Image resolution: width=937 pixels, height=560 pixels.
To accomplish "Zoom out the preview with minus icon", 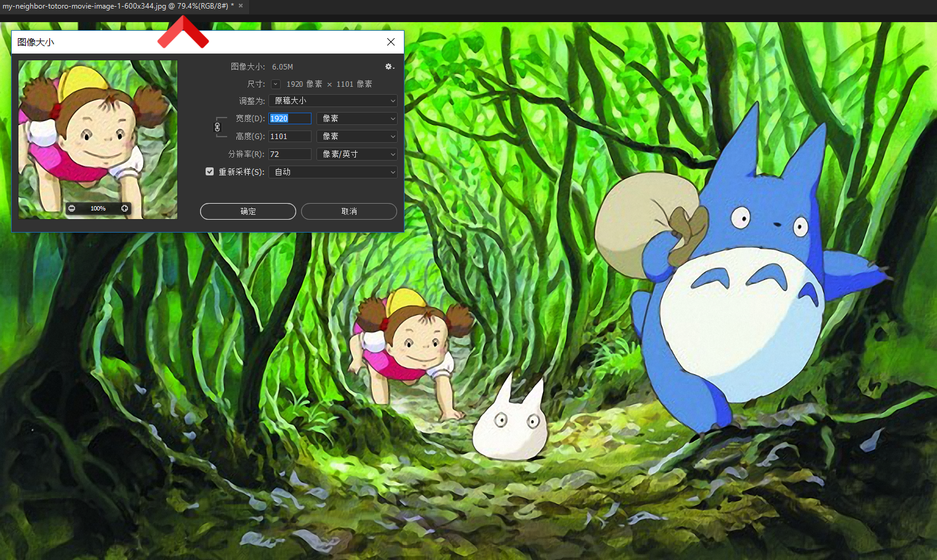I will (x=72, y=209).
